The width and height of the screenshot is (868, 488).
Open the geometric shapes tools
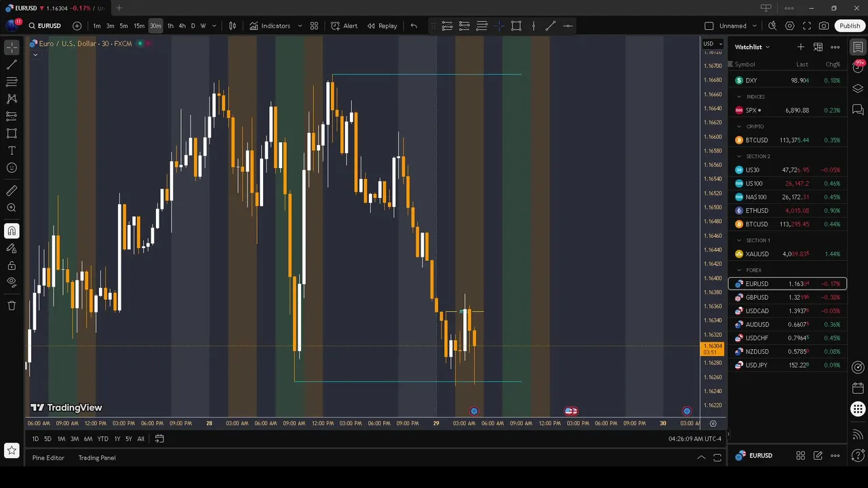12,134
